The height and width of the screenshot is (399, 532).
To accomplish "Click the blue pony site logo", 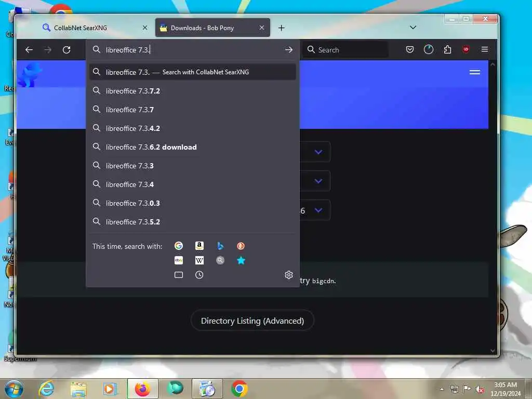I will coord(30,74).
